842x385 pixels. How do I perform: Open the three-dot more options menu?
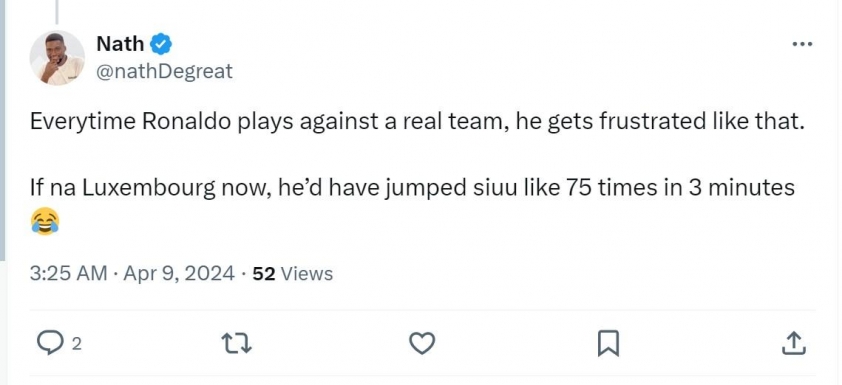pos(802,43)
